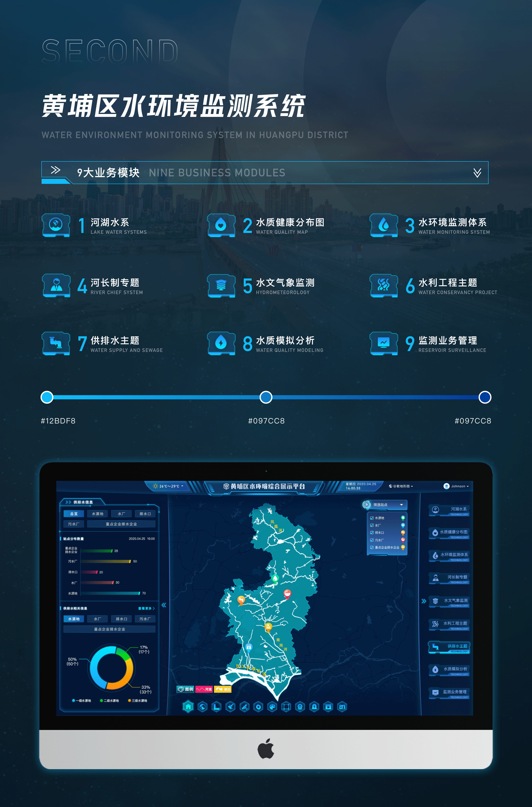Open the Johnson user account dropdown
Viewport: 532px width, 807px height.
tap(456, 486)
